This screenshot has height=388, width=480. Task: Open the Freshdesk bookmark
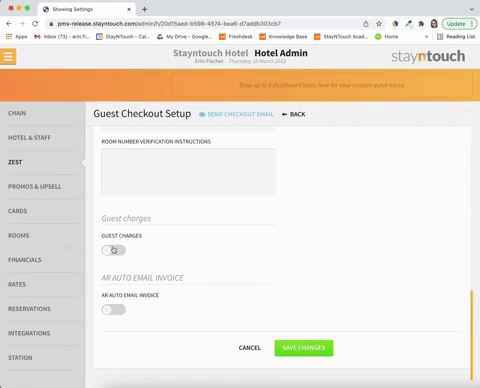tap(236, 37)
